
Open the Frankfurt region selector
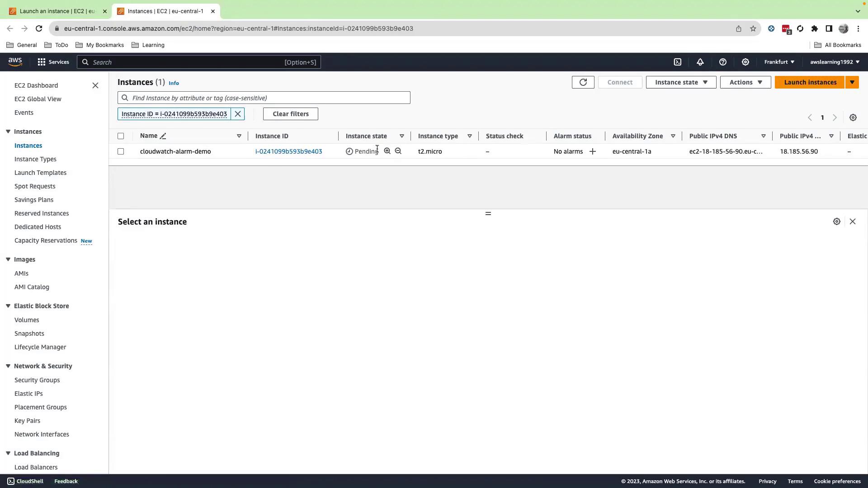pos(779,62)
